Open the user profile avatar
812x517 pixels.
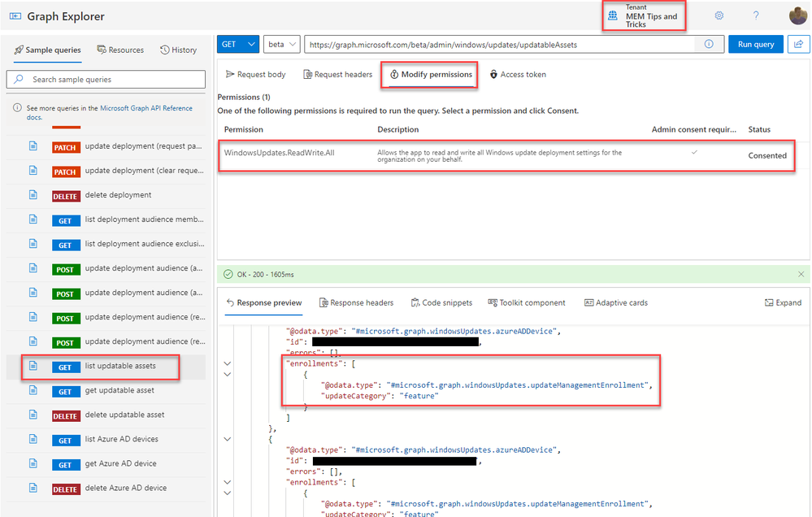pos(797,15)
